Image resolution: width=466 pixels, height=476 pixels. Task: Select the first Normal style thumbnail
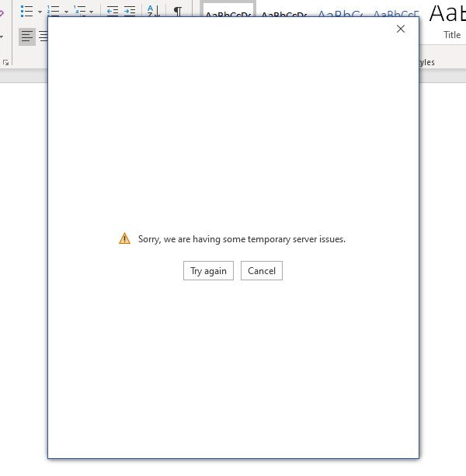coord(228,9)
